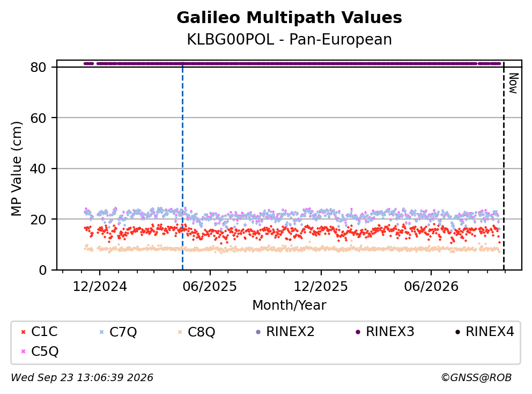This screenshot has width=532, height=394.
Task: Click the C7Q light-blue legend marker
Action: [102, 332]
